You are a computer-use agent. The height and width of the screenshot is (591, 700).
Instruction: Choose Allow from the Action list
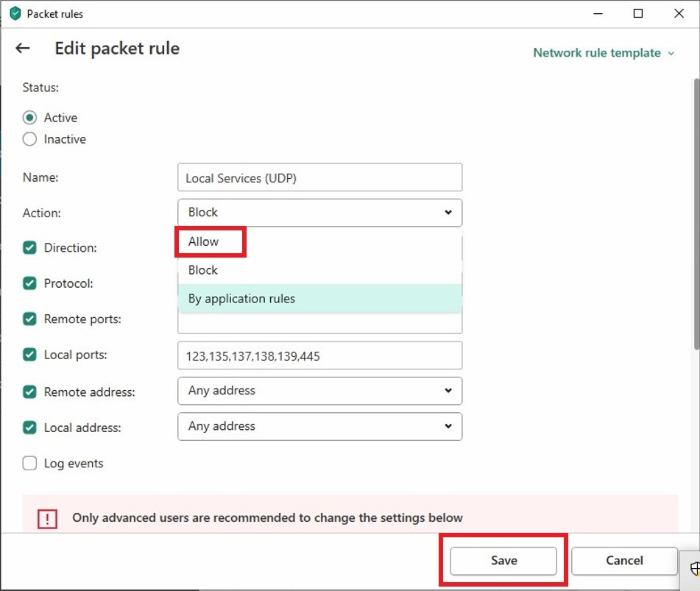[x=204, y=241]
